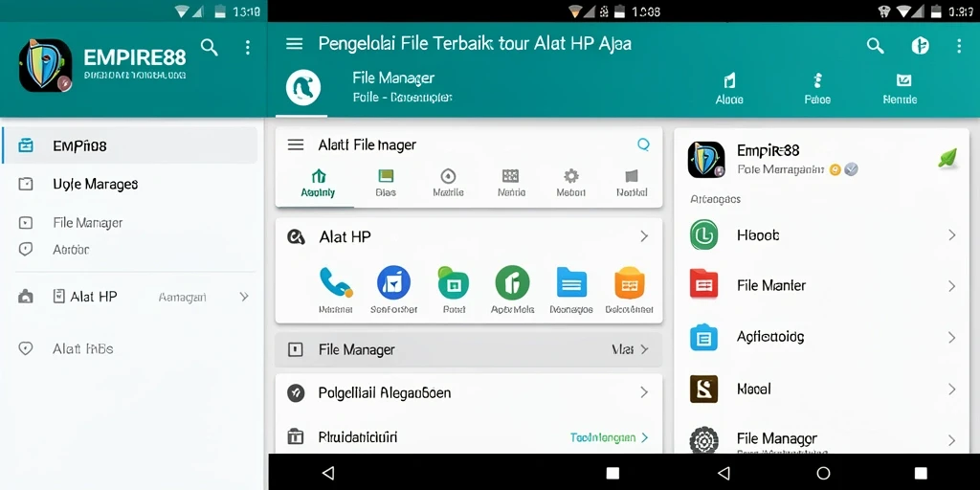Switch to the Maitrile tab
Image resolution: width=980 pixels, height=490 pixels.
coord(448,183)
